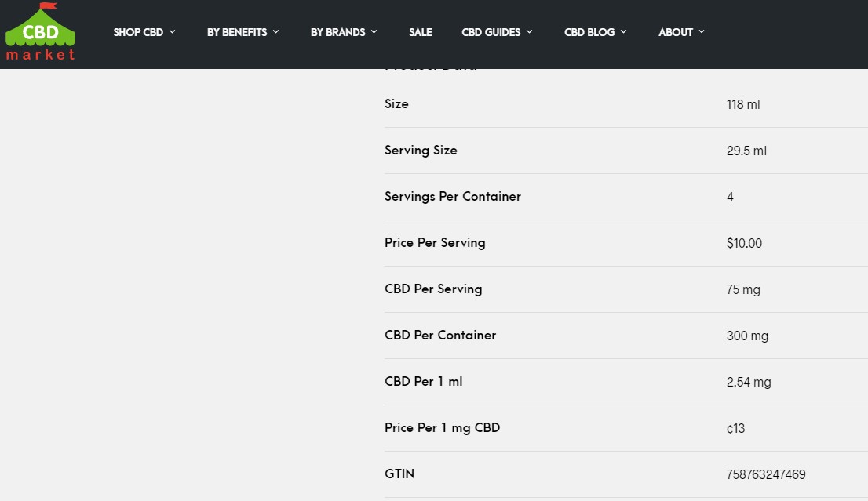Expand the CBD Blog dropdown chevron

[x=623, y=32]
